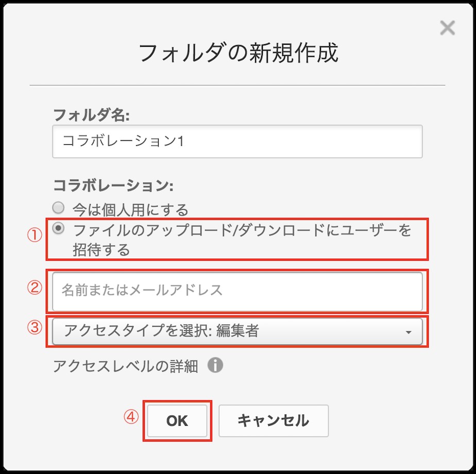Open the アクセスタイプを選択: 編集者 dropdown
Viewport: 476px width, 474px height.
pos(237,331)
